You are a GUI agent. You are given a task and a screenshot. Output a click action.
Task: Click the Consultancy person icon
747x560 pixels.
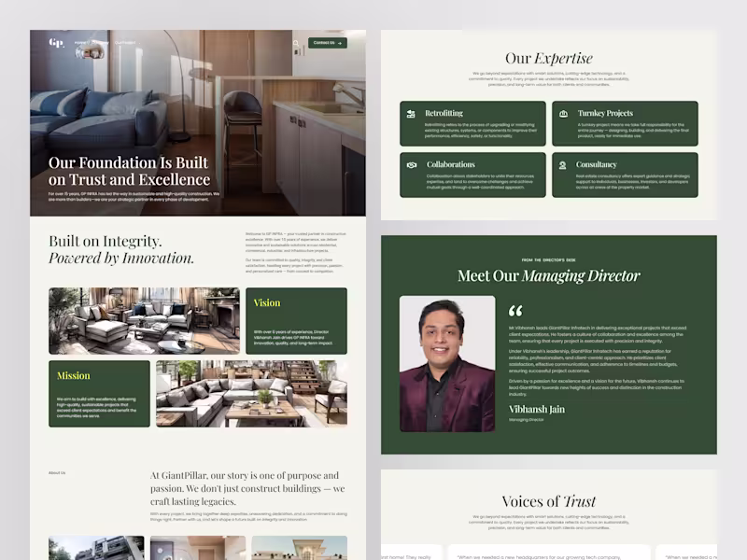563,165
